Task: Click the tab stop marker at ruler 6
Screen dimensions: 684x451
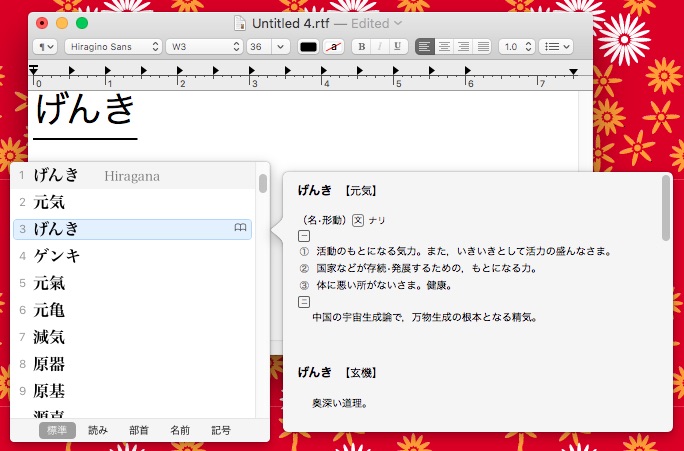Action: 467,70
